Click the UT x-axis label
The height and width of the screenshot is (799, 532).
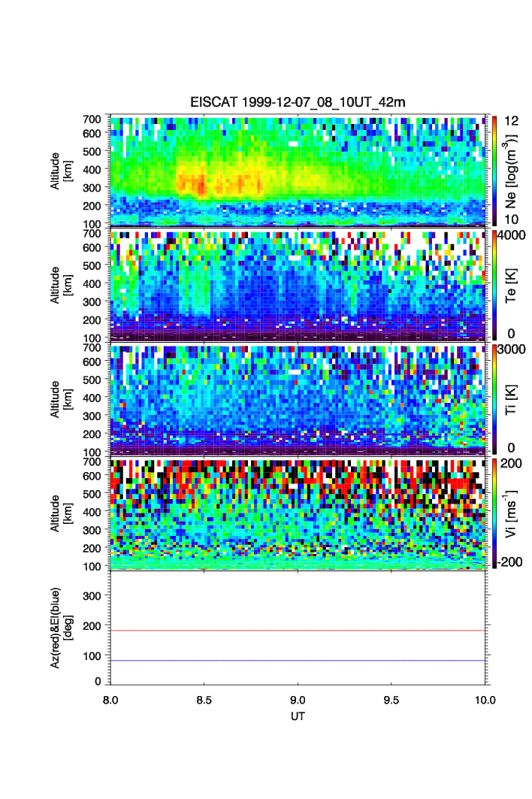tap(298, 716)
